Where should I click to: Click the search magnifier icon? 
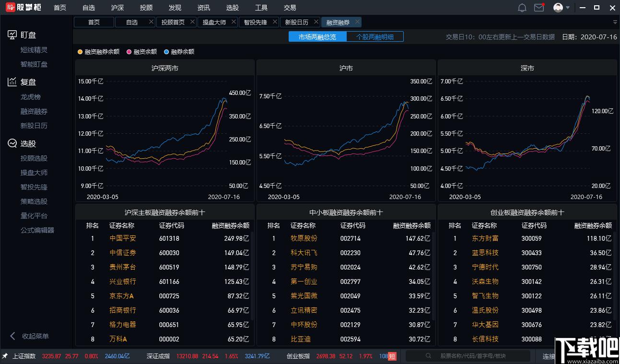click(428, 356)
